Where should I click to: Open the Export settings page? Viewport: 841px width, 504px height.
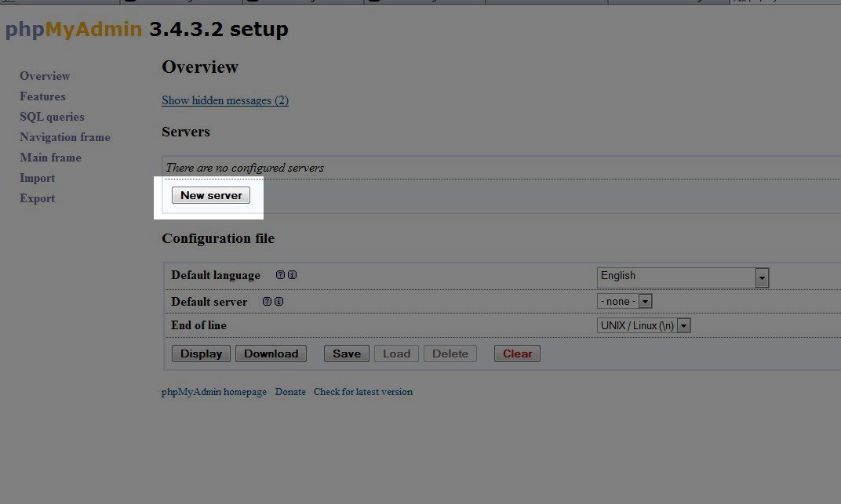click(37, 198)
